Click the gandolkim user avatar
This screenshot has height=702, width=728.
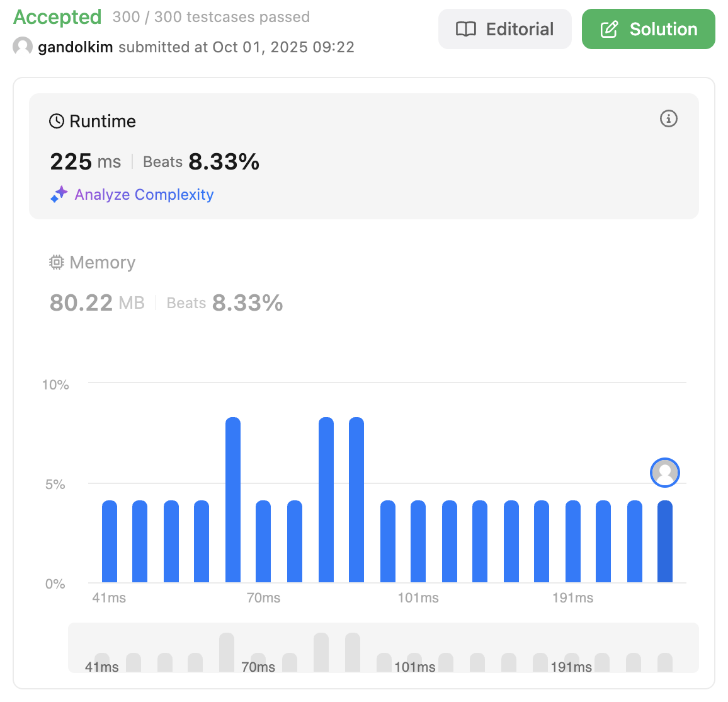22,47
